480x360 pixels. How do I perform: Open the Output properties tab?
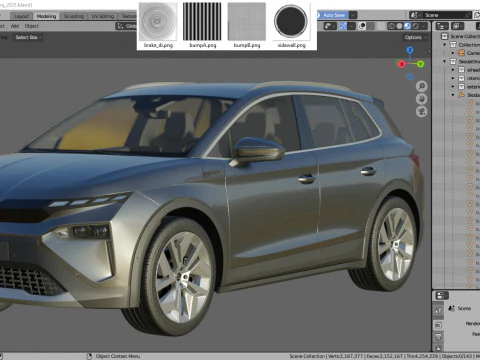coord(438,336)
